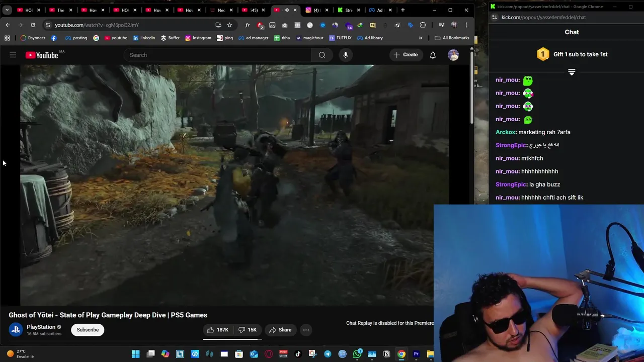Open the ad manager bookmark

[x=253, y=38]
